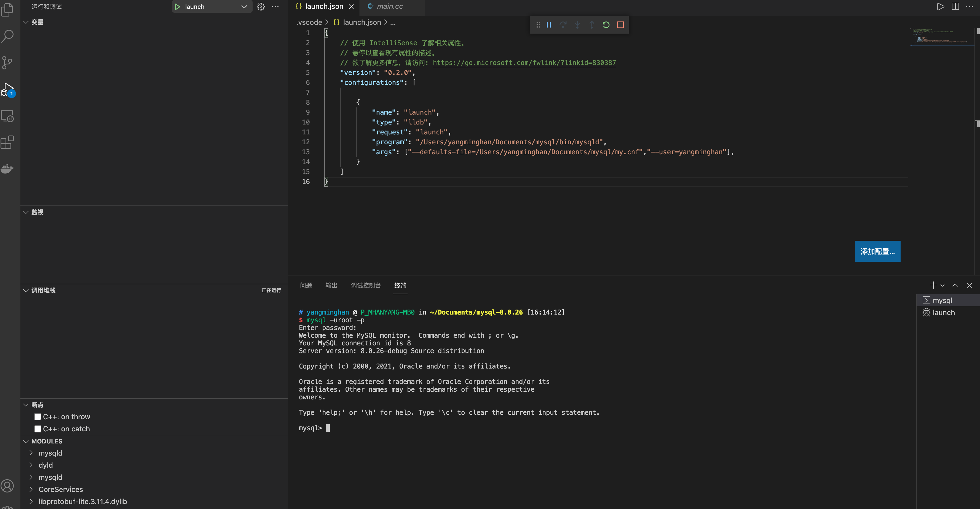Open the Docker view icon
Image resolution: width=980 pixels, height=509 pixels.
(x=8, y=168)
